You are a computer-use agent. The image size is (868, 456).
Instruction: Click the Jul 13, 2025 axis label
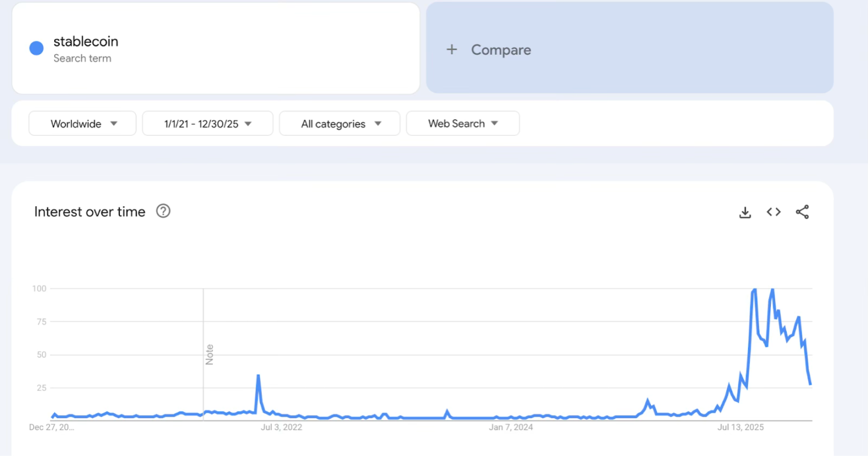740,428
